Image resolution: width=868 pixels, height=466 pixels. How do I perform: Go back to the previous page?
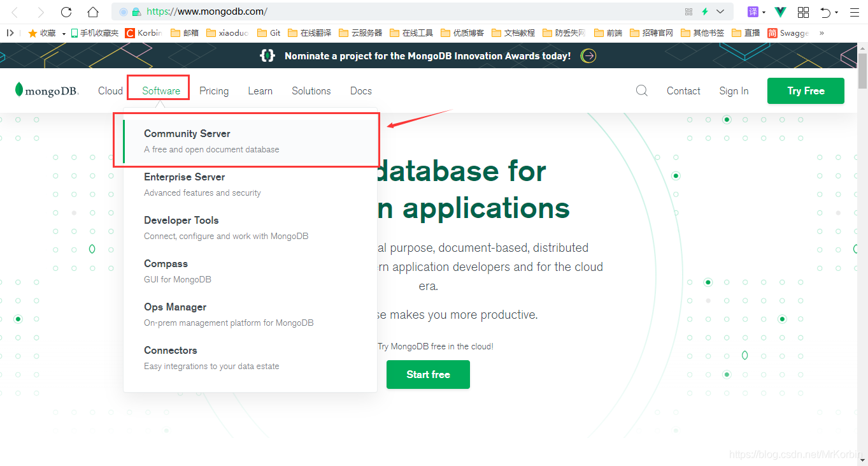pyautogui.click(x=15, y=11)
